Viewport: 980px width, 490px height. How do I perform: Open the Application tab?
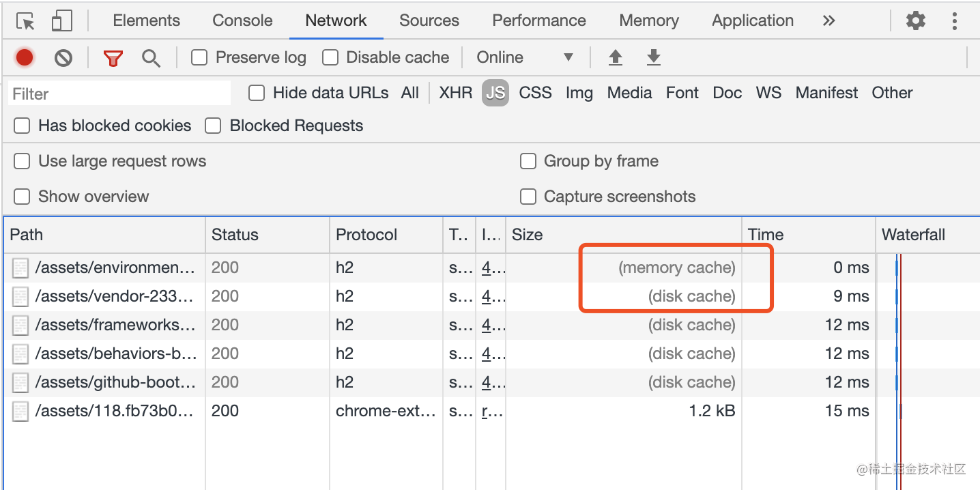pyautogui.click(x=753, y=20)
